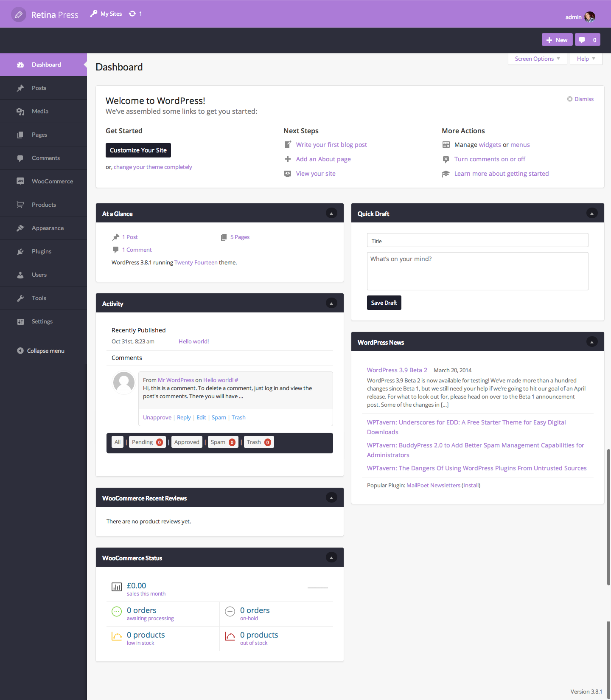Click the Quick Draft Title field

[477, 240]
